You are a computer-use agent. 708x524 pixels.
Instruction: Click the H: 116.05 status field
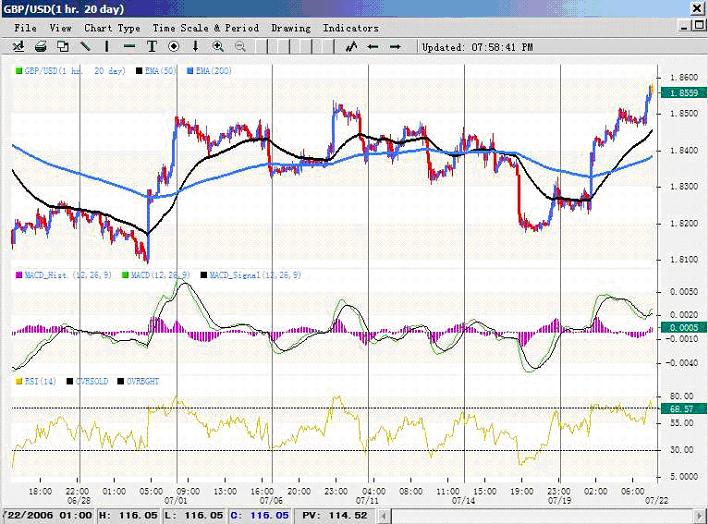click(128, 515)
